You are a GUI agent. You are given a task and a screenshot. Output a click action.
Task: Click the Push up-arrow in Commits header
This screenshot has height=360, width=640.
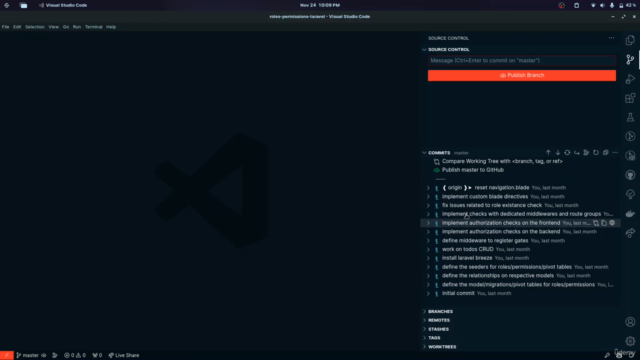tap(548, 153)
